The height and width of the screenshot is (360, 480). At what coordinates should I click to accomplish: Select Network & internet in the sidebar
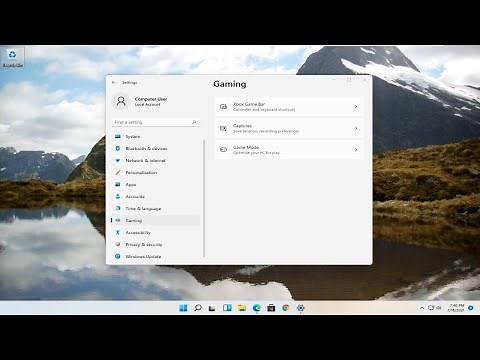pos(156,161)
